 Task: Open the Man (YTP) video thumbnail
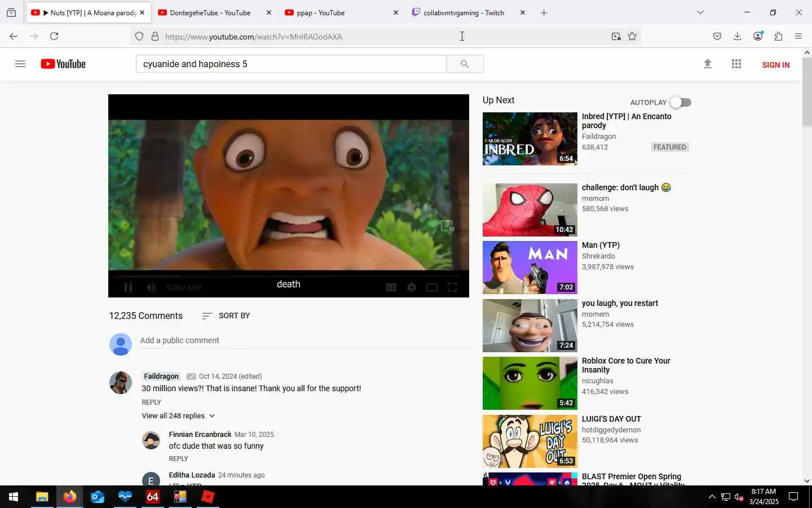(x=530, y=268)
